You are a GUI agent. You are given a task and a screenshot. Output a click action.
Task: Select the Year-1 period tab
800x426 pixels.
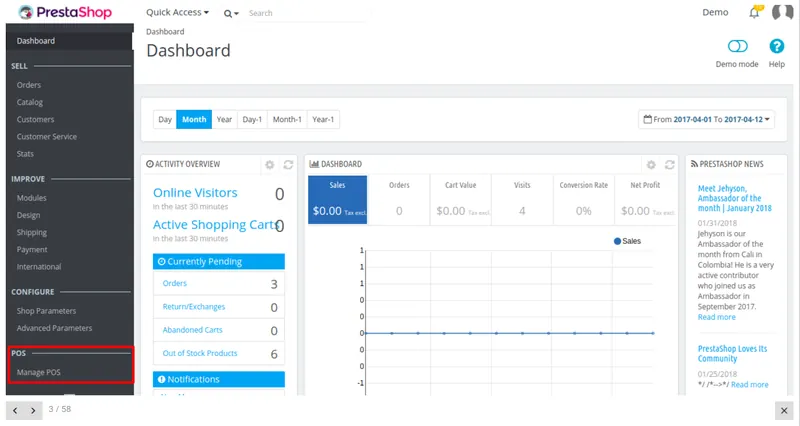coord(323,119)
